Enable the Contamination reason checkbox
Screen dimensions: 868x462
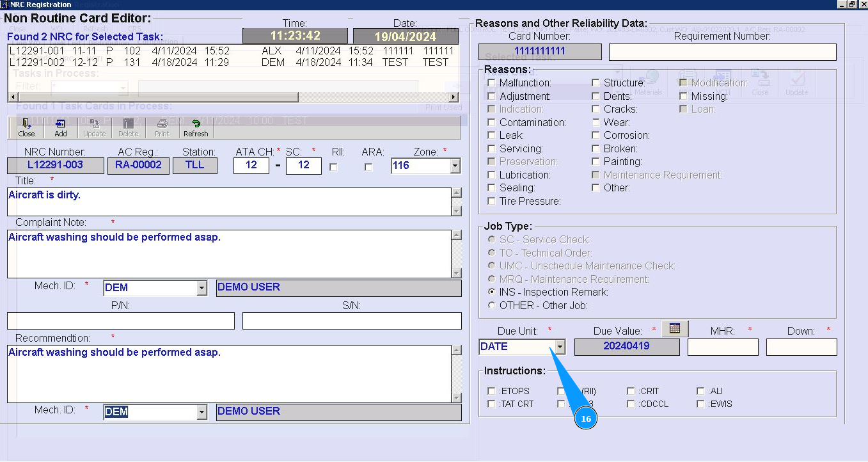pos(491,122)
